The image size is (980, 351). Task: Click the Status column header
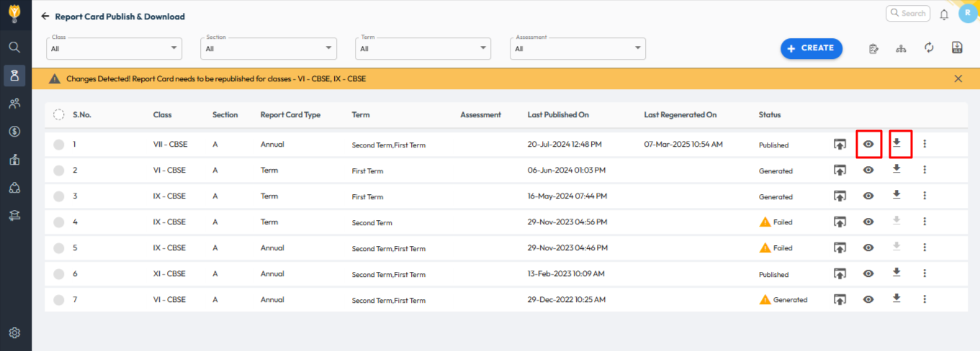769,115
